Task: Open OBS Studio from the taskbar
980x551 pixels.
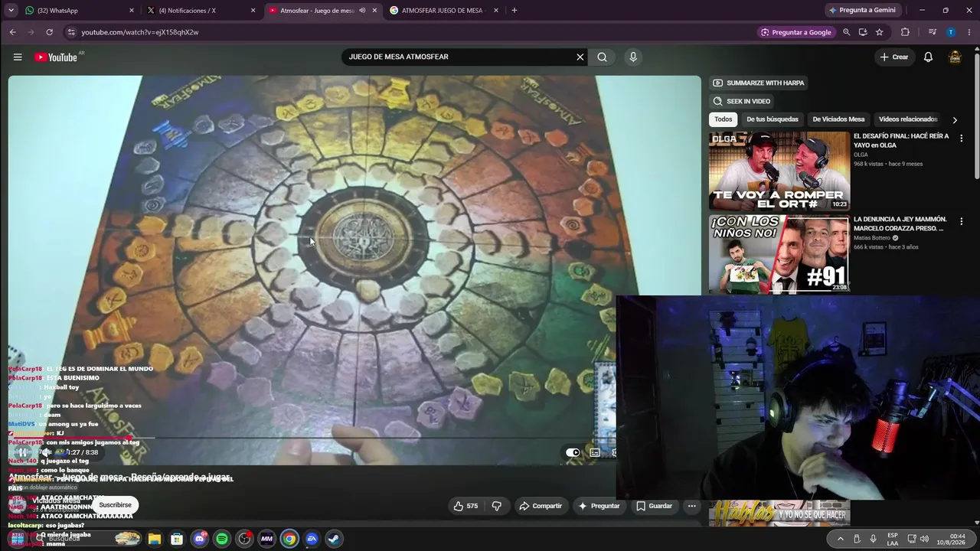Action: click(x=244, y=539)
